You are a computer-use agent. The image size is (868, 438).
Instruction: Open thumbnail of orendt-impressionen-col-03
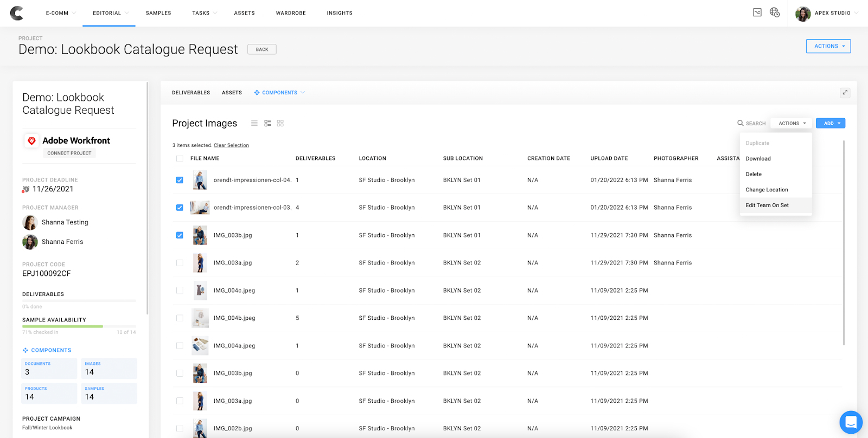click(x=200, y=208)
